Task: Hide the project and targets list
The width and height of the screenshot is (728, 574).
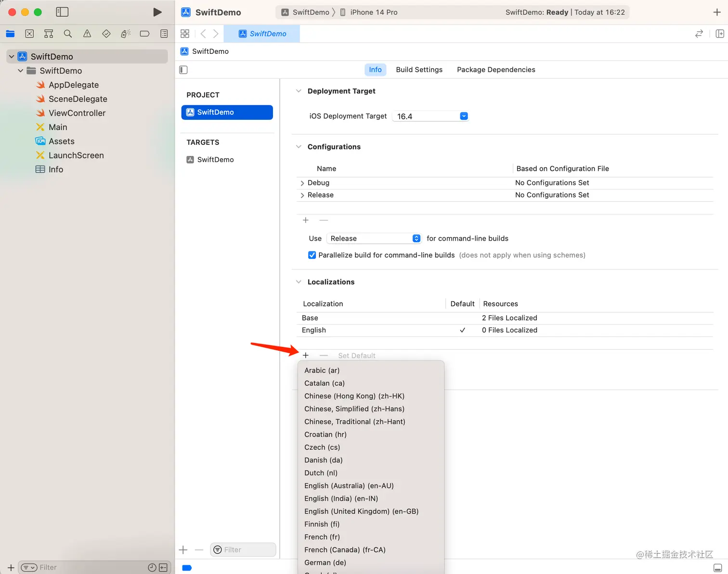Action: pyautogui.click(x=183, y=70)
